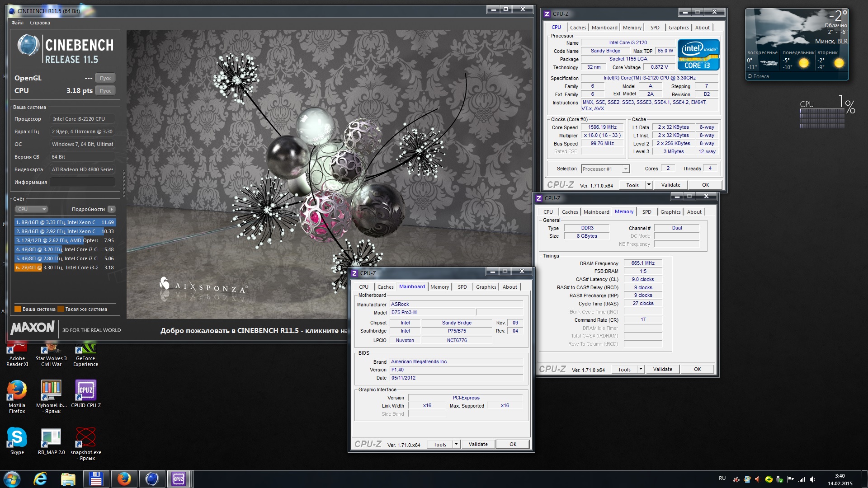Click the Foreca link in weather gadget
Viewport: 868px width, 488px height.
[758, 76]
